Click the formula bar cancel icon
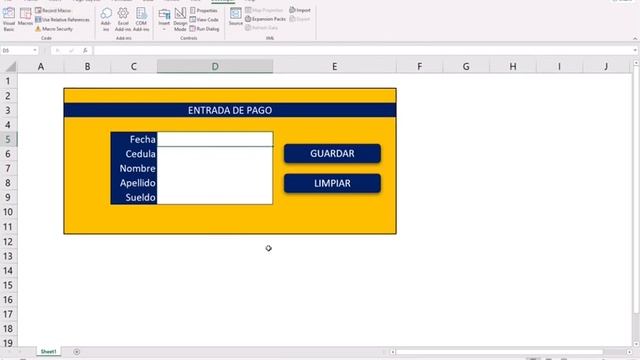Screen dimensions: 640x360 click(58, 51)
